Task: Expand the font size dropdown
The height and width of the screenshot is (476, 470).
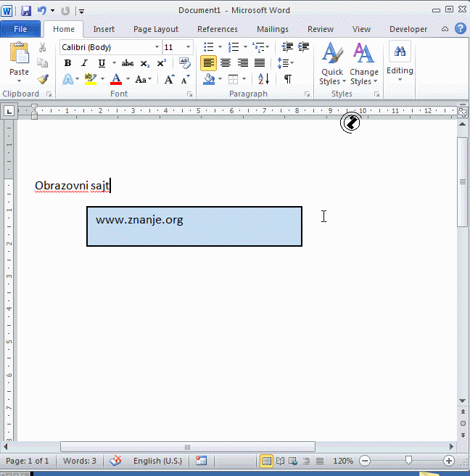Action: (x=188, y=47)
